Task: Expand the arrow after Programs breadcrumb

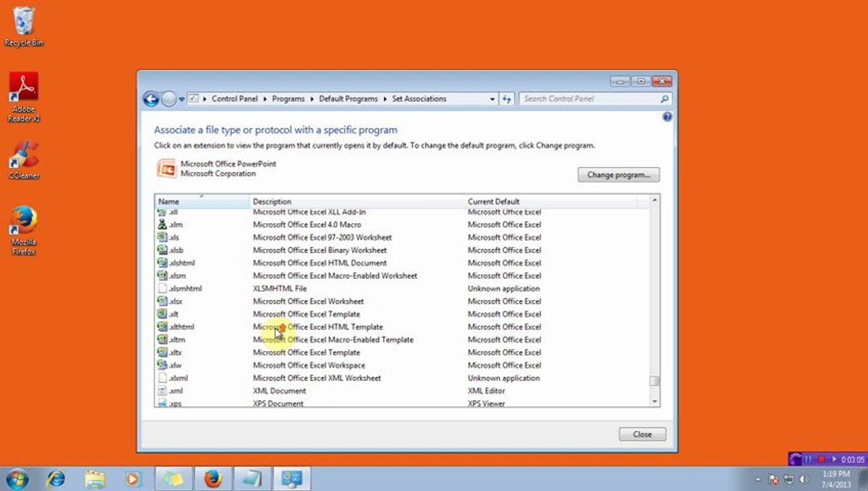Action: [x=312, y=99]
